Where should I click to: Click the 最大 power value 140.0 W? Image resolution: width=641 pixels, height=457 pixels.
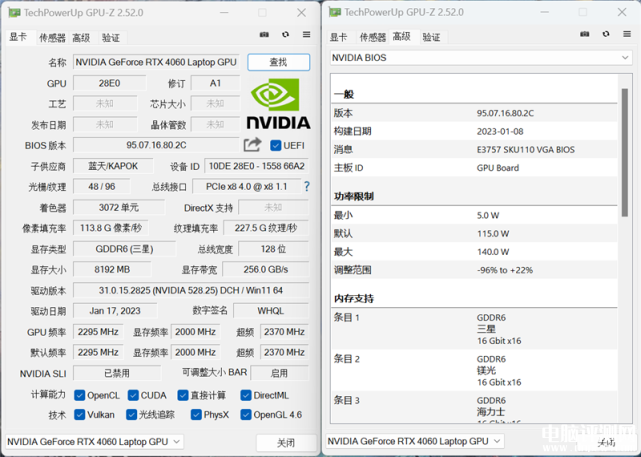493,252
